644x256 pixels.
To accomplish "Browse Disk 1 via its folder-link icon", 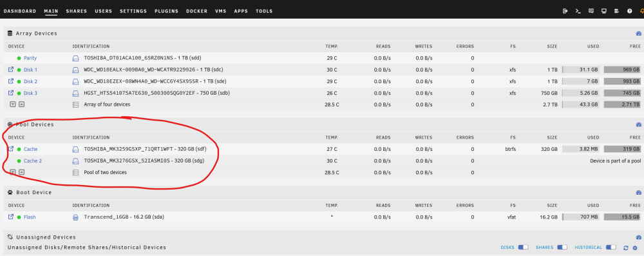I will coord(11,70).
